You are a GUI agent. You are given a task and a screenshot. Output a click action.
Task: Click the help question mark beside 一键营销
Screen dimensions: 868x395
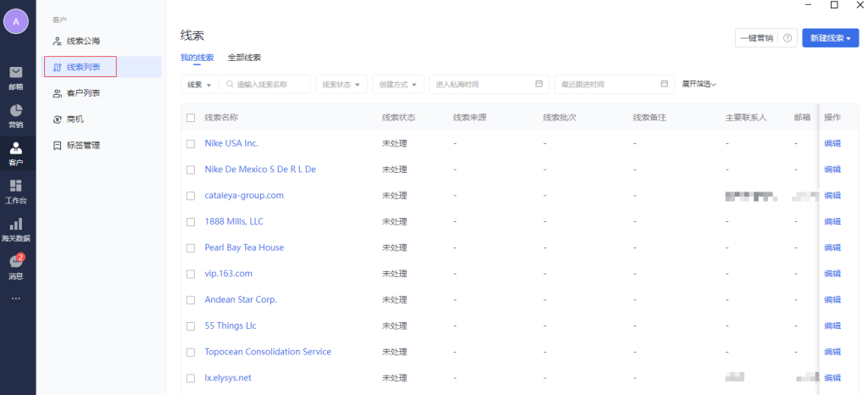(x=787, y=38)
